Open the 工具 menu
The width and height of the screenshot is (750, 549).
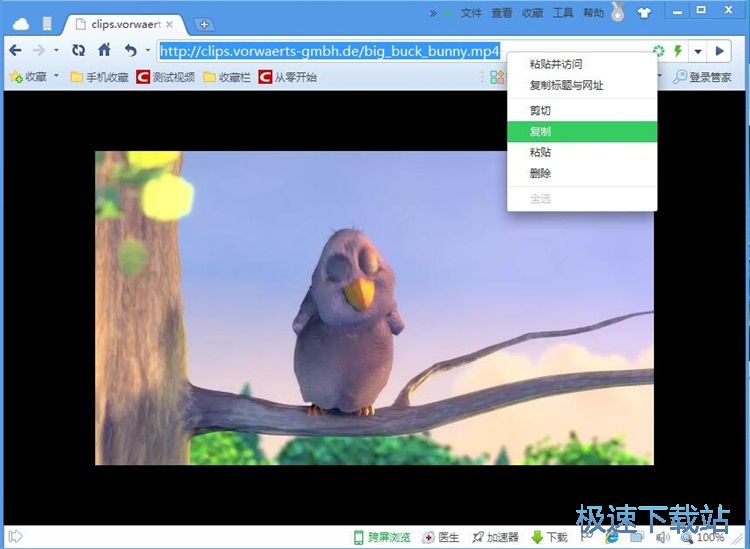(x=563, y=13)
